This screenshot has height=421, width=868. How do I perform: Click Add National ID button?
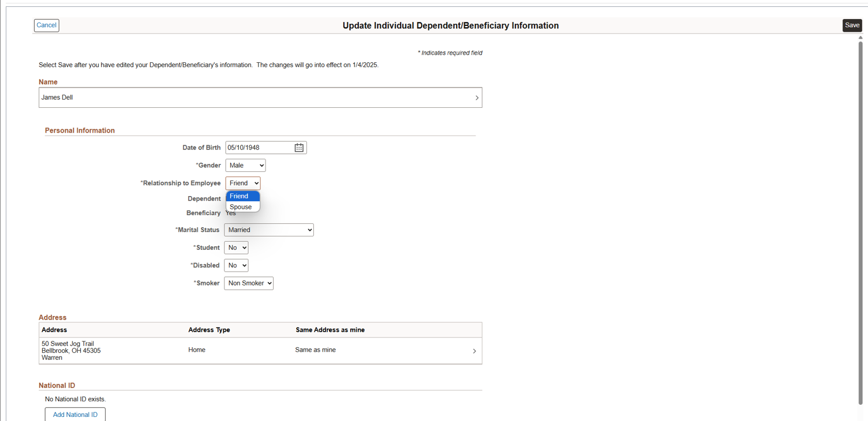point(75,415)
